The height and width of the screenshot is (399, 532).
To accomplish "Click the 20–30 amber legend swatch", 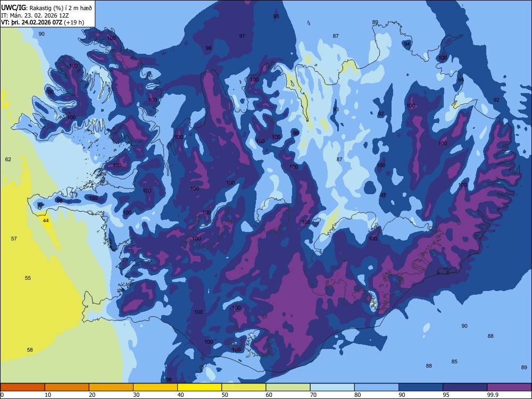I will [111, 387].
